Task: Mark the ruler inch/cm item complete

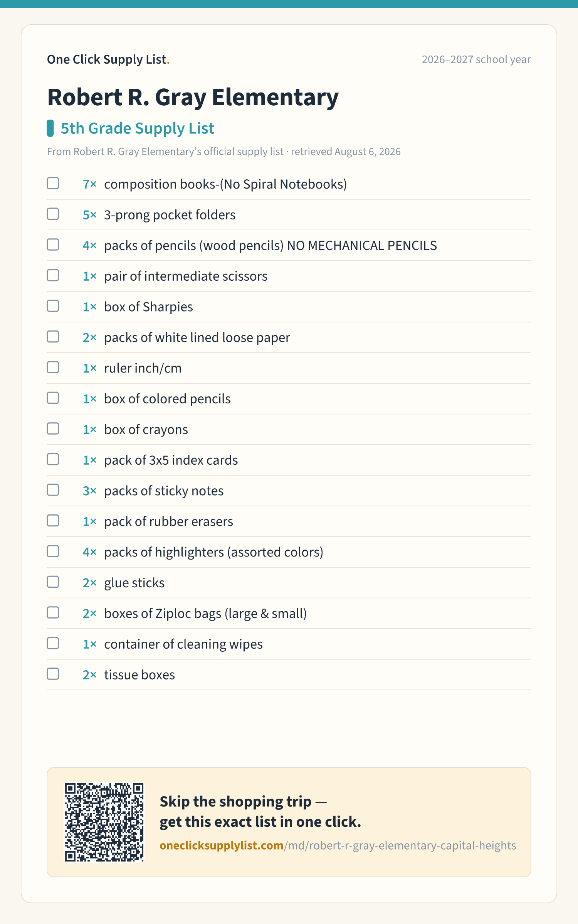Action: click(x=53, y=367)
